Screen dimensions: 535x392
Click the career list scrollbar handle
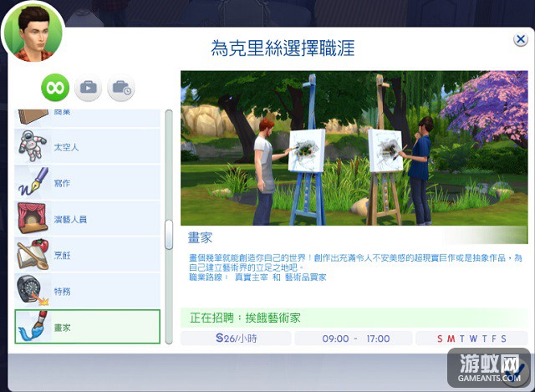(x=169, y=235)
